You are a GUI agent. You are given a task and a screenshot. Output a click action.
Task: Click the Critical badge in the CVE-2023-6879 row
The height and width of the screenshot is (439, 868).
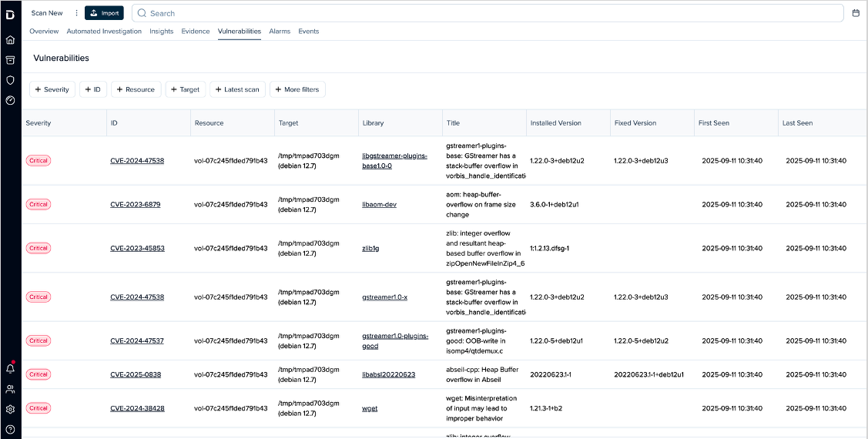click(39, 204)
